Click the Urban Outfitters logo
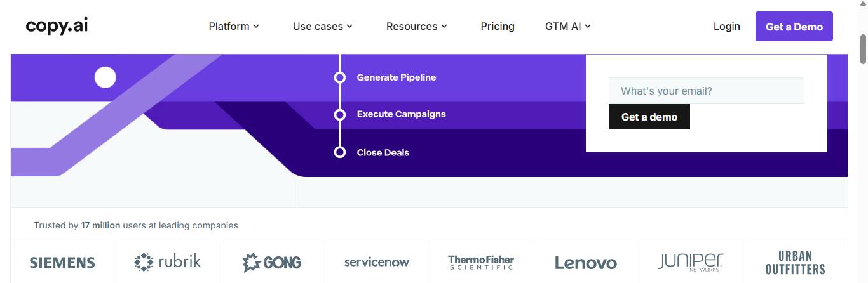 click(795, 262)
